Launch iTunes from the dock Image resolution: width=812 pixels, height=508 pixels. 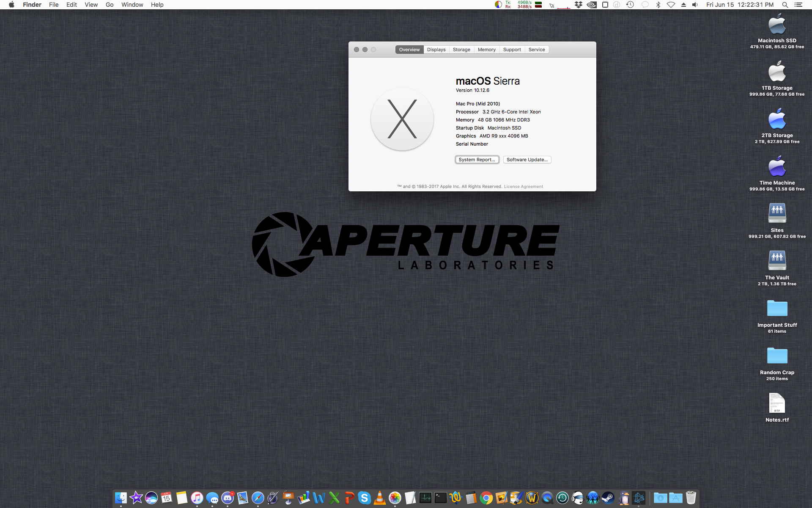197,498
